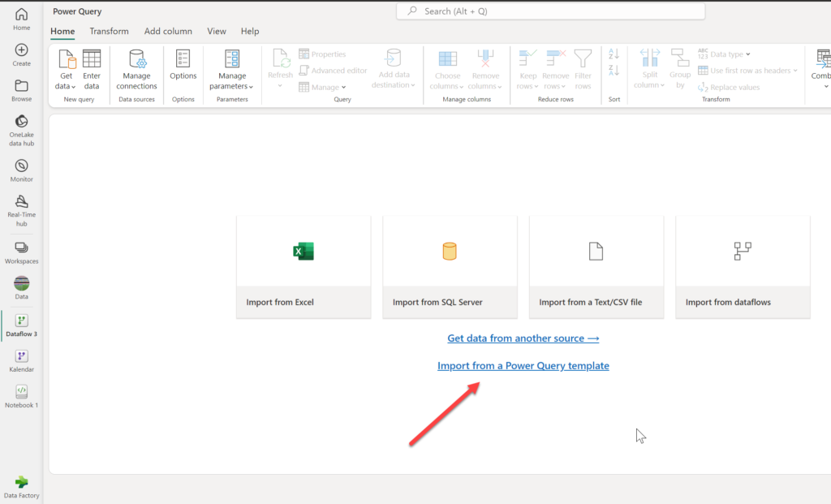This screenshot has height=504, width=831.
Task: Open Real-Time hub
Action: [21, 210]
